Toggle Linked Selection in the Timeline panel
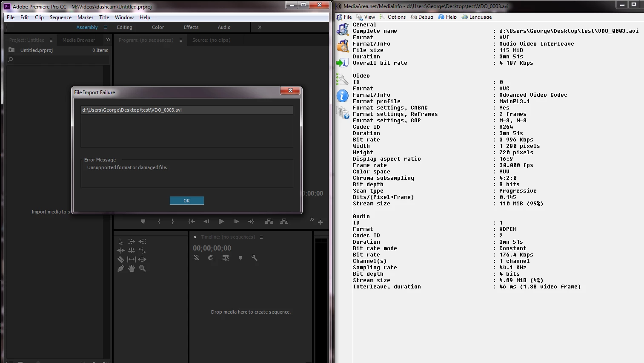The image size is (644, 363). (226, 258)
